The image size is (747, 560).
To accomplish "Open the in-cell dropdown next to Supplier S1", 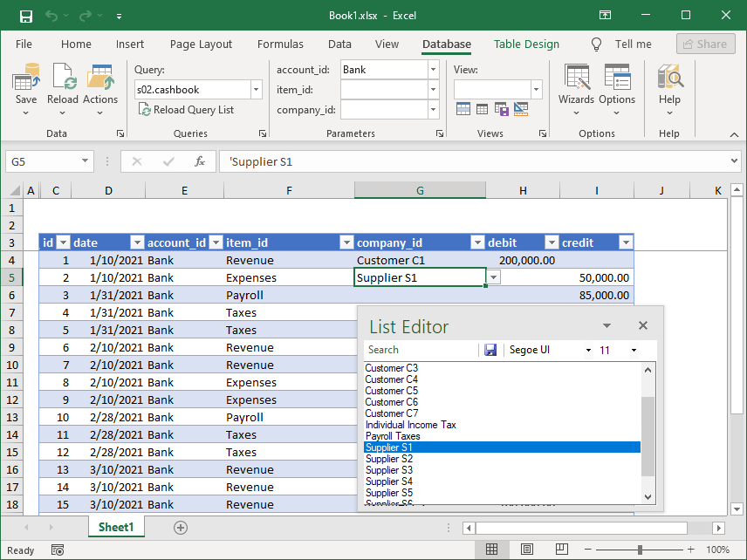I will click(494, 277).
